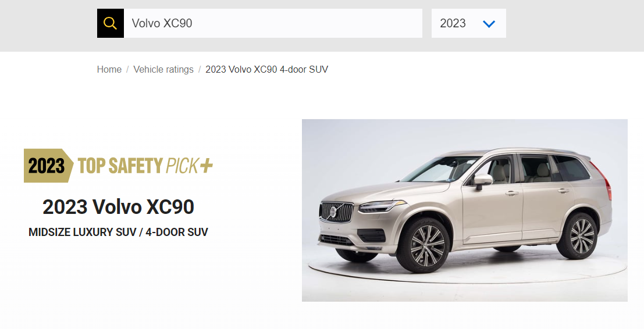Click the gold plus sign in award logo
Screen dimensions: 644x329
click(x=207, y=166)
